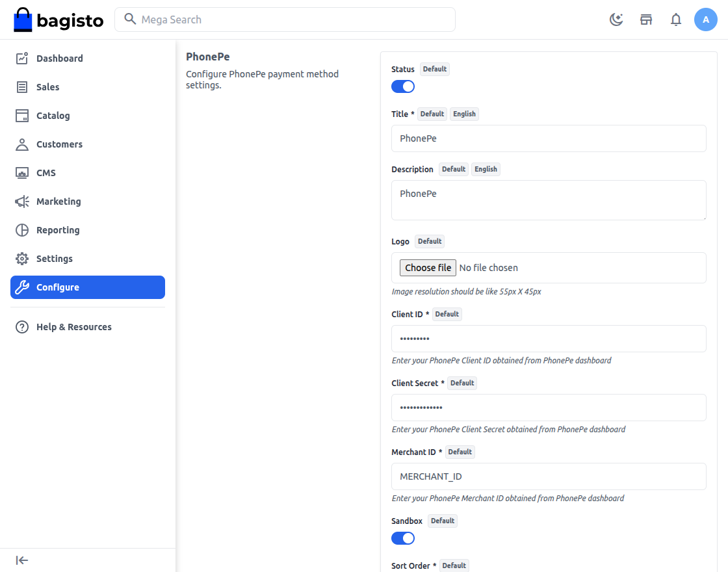Go to Sales menu item
The height and width of the screenshot is (572, 728).
[88, 87]
